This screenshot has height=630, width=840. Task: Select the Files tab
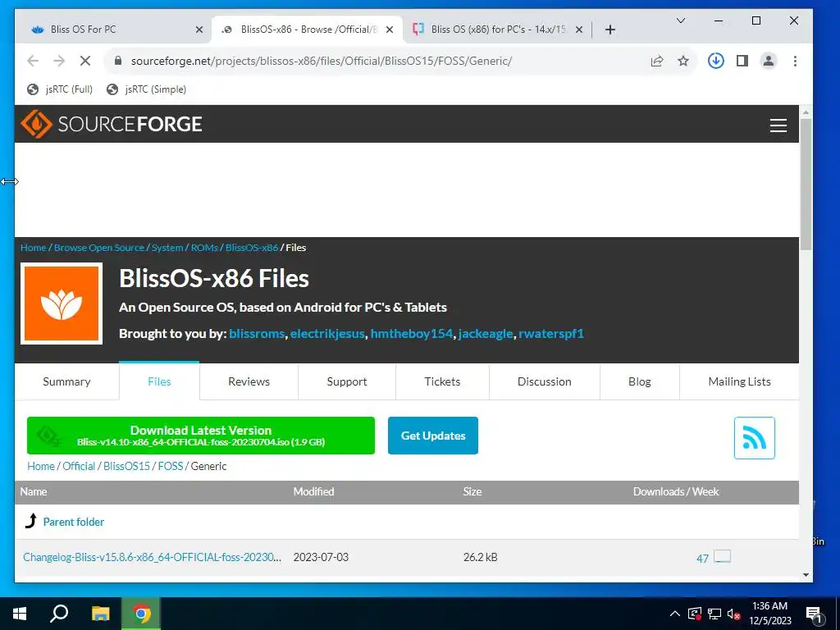(159, 381)
